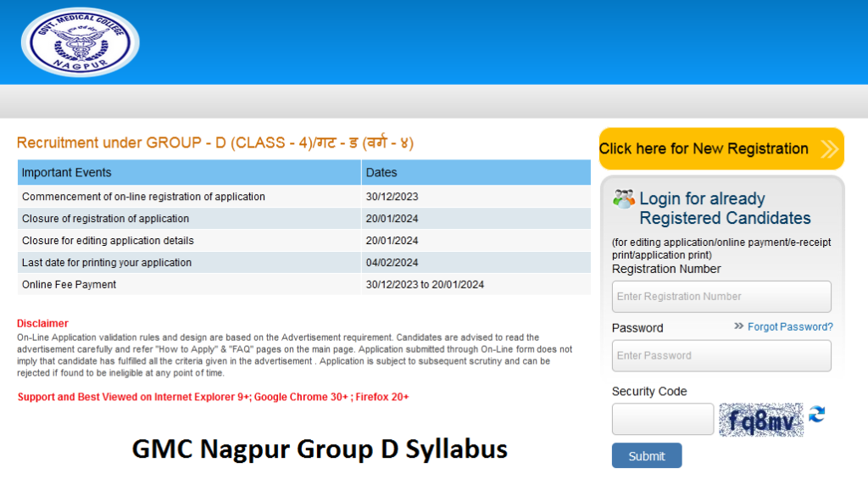Click the Support and Best Viewed browser notice

tap(213, 397)
